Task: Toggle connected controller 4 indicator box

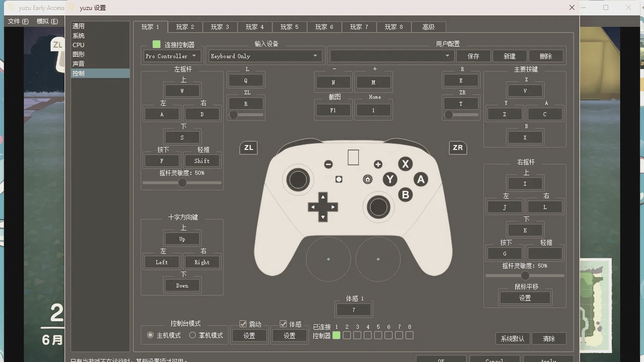Action: click(368, 335)
